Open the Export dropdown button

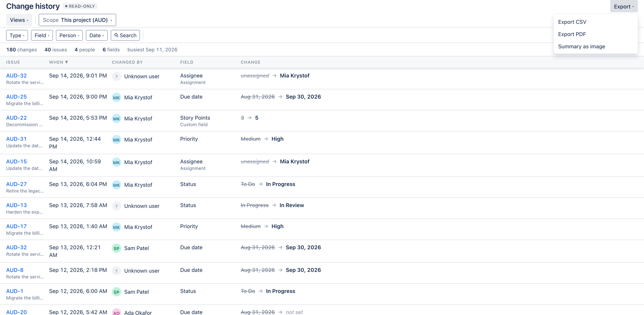click(x=624, y=6)
